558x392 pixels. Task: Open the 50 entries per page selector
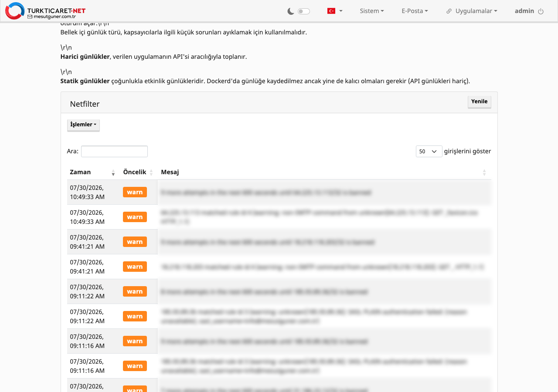[x=429, y=151]
